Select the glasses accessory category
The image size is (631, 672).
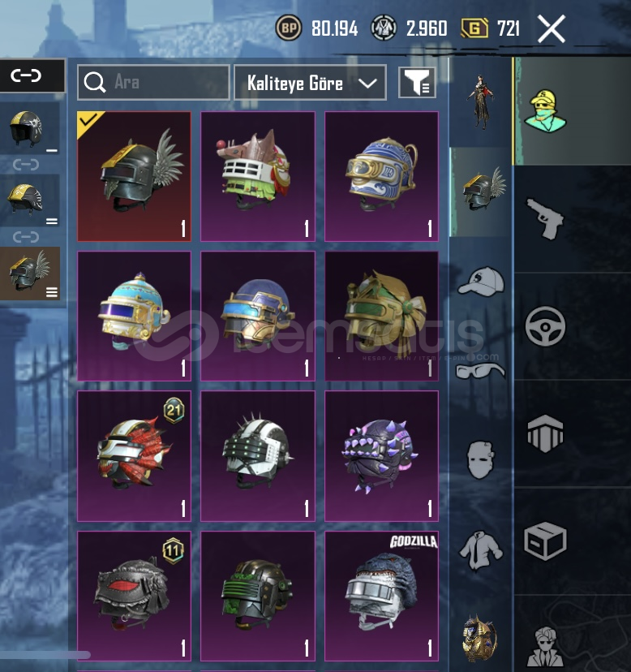coord(480,371)
